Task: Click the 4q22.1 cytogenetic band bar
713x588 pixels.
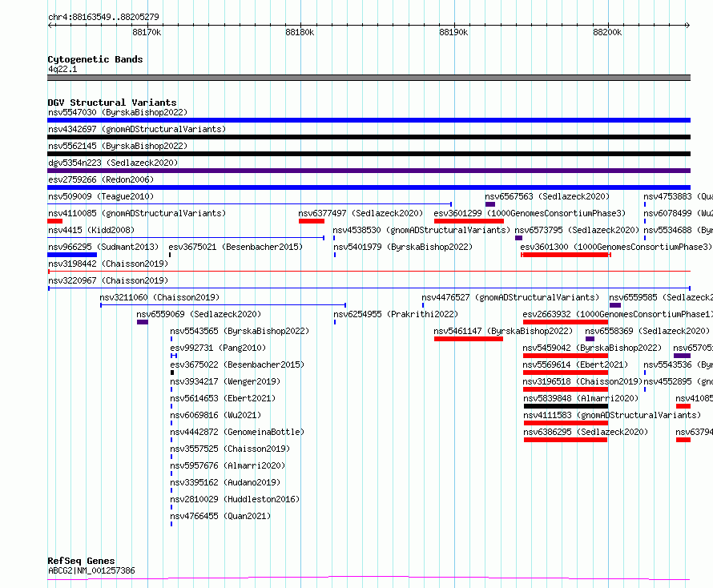Action: [x=369, y=78]
